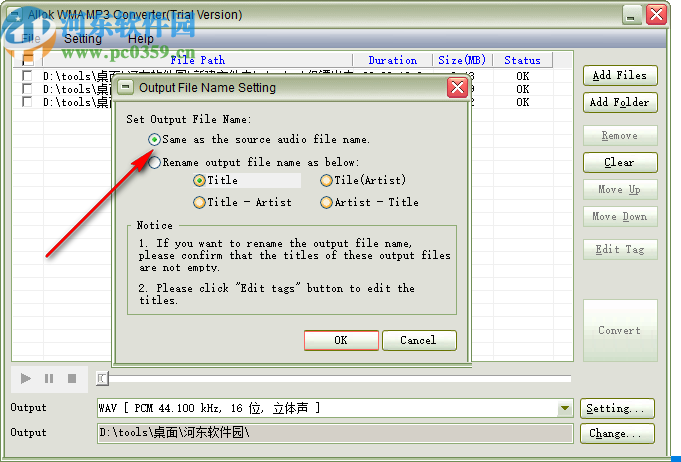Viewport: 681px width, 462px height.
Task: Click the third row's OK status
Action: tap(523, 102)
